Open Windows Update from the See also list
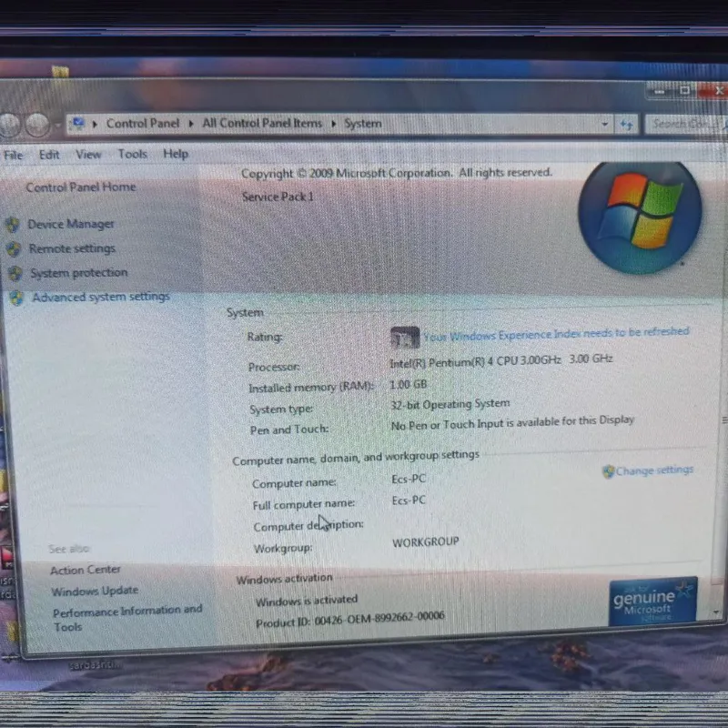Viewport: 728px width, 728px height. [95, 591]
